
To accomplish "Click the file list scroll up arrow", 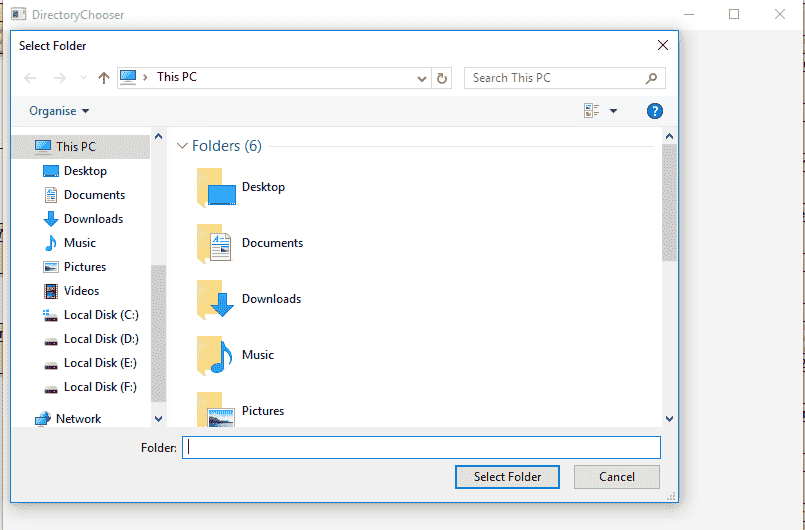I will [669, 136].
